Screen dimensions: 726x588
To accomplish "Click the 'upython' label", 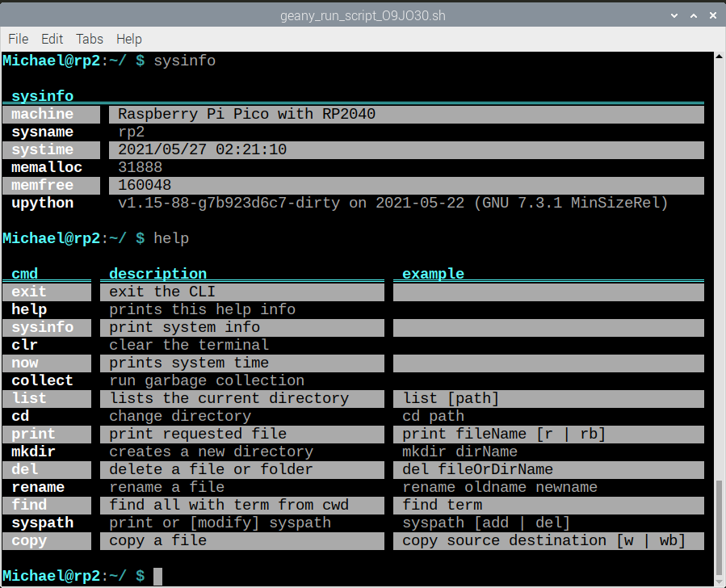I will [x=42, y=204].
